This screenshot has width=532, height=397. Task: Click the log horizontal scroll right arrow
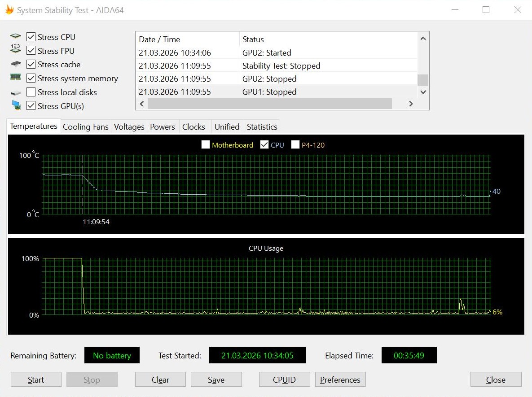click(411, 104)
